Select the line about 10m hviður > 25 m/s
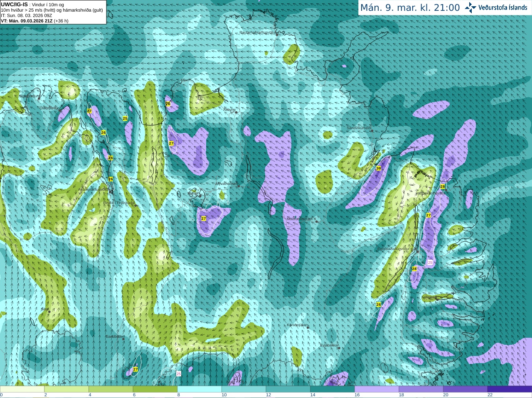532x398 pixels. (x=52, y=10)
